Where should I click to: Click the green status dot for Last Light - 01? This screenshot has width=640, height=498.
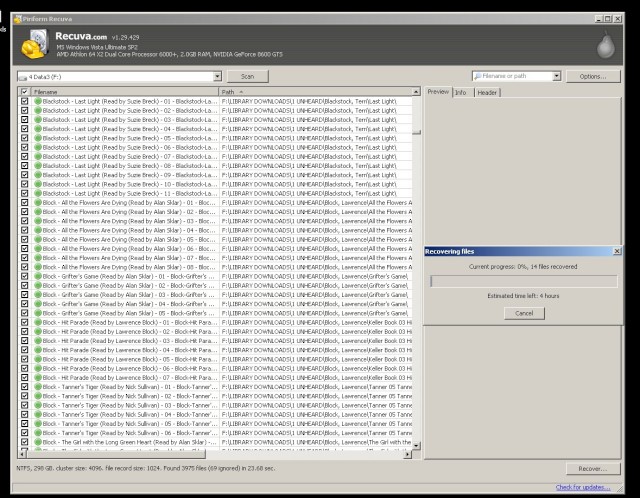coord(38,101)
